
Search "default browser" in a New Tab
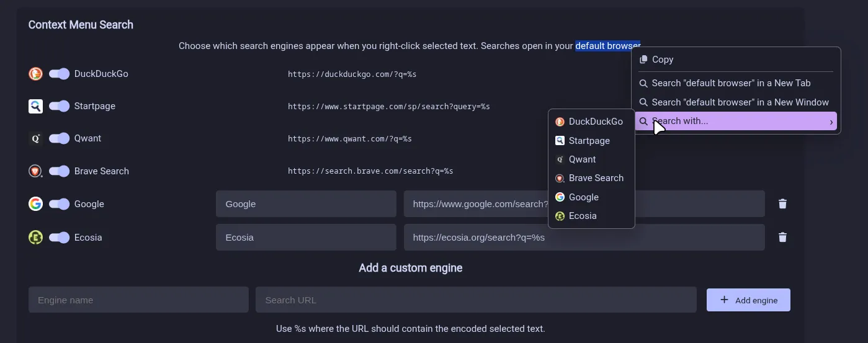tap(736, 83)
